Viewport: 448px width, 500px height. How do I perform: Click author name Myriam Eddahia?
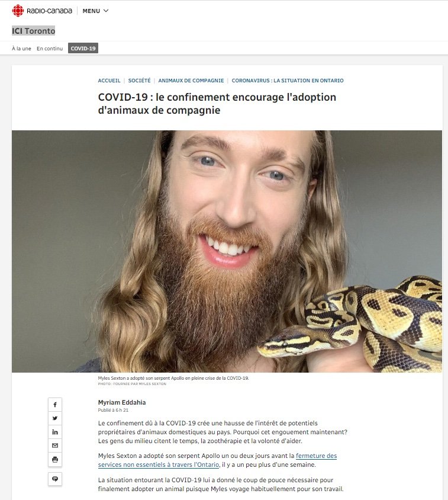point(122,402)
